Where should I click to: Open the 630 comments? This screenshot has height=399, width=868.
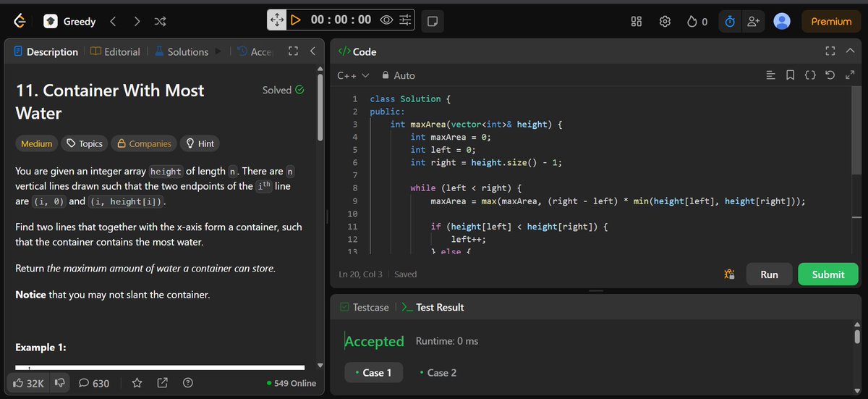click(94, 382)
